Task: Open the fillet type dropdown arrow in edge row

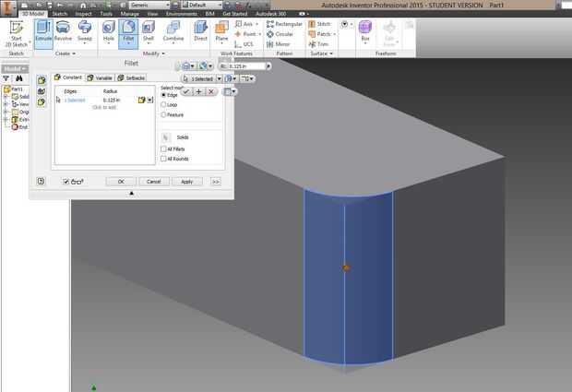Action: coord(150,100)
